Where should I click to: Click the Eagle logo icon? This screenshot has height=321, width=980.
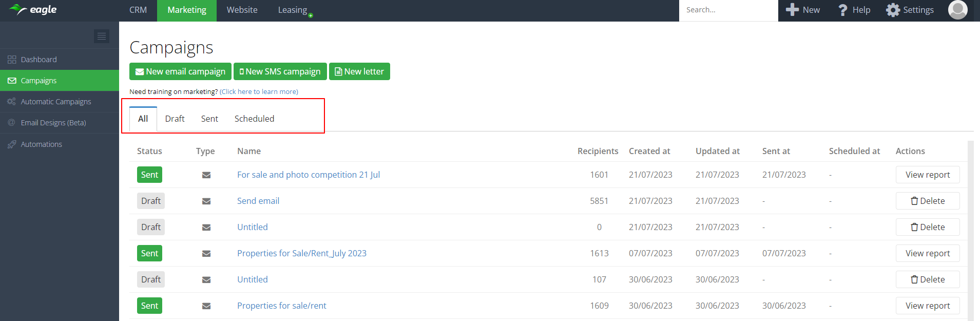pos(18,10)
